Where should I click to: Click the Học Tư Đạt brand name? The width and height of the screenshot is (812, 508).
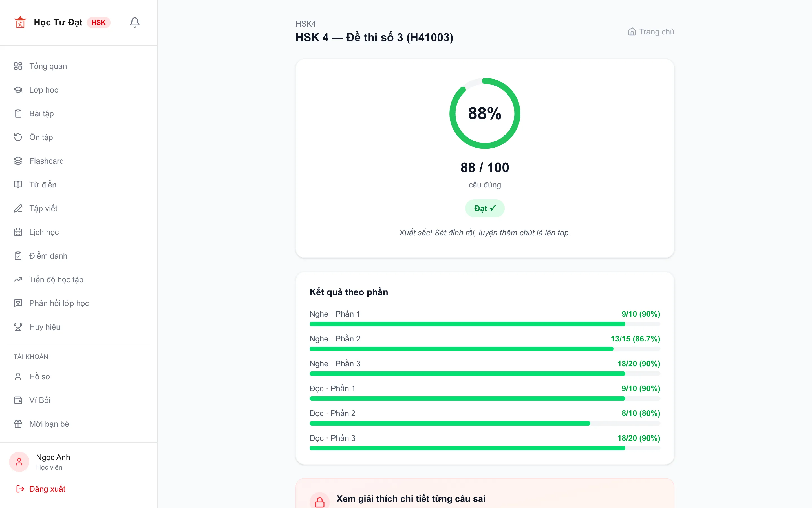58,23
